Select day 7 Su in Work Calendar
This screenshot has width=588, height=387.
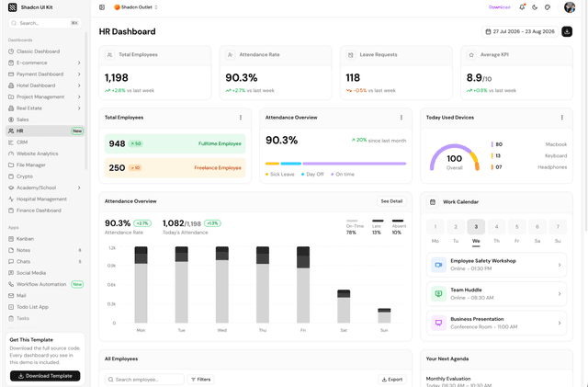pos(558,227)
